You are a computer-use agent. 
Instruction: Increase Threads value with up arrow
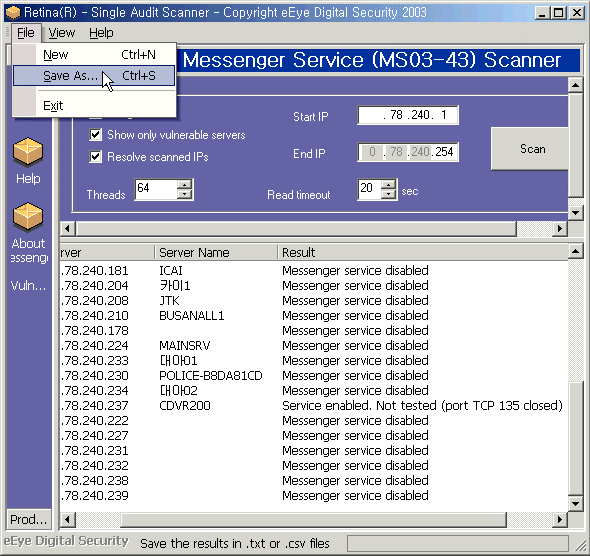184,184
